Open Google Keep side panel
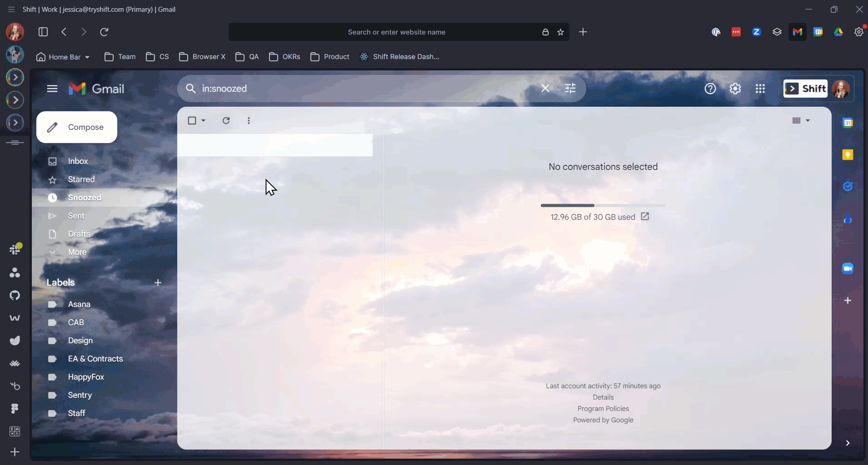 point(848,155)
